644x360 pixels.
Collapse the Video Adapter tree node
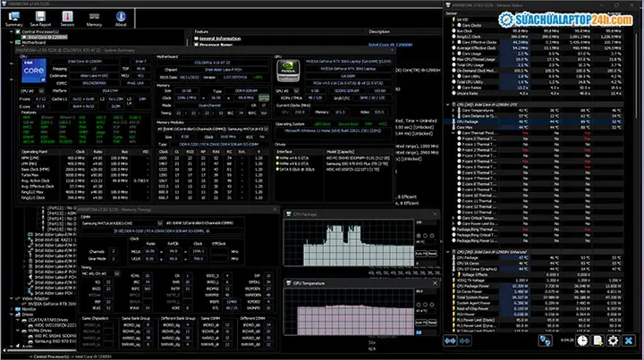[x=12, y=298]
